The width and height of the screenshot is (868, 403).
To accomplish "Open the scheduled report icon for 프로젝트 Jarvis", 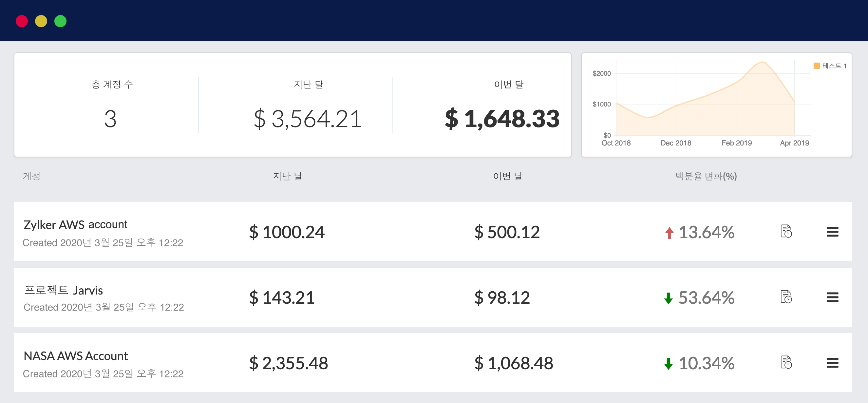I will (x=786, y=297).
